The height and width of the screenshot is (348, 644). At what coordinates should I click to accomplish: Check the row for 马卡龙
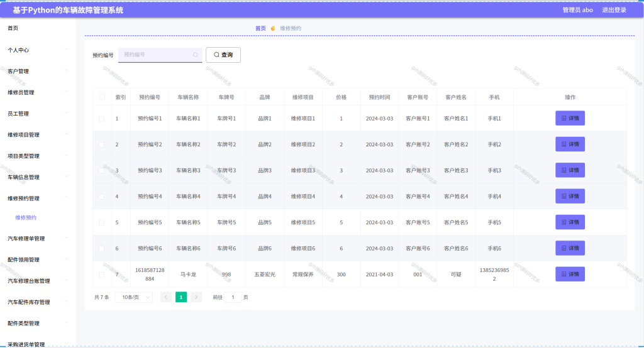[101, 275]
